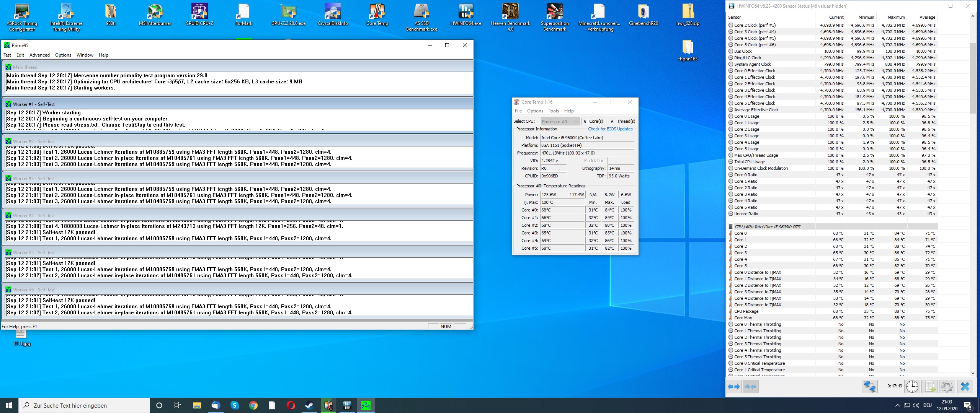Open HWiNFO sensor settings gear button
This screenshot has height=413, width=980.
(947, 387)
